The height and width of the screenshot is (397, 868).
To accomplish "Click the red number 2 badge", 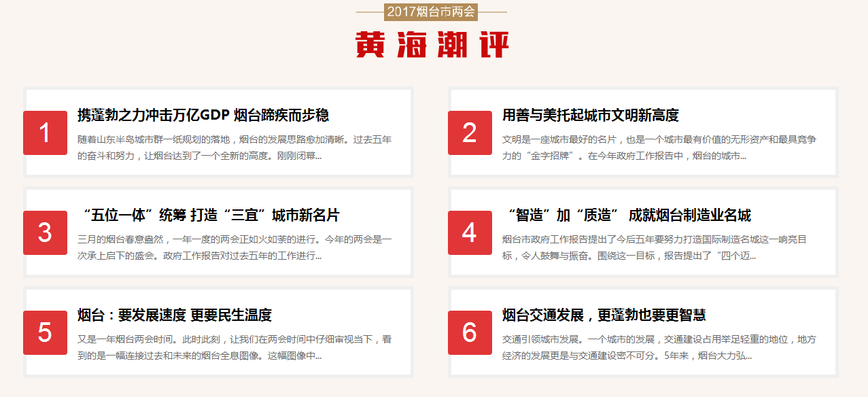I will (x=470, y=133).
